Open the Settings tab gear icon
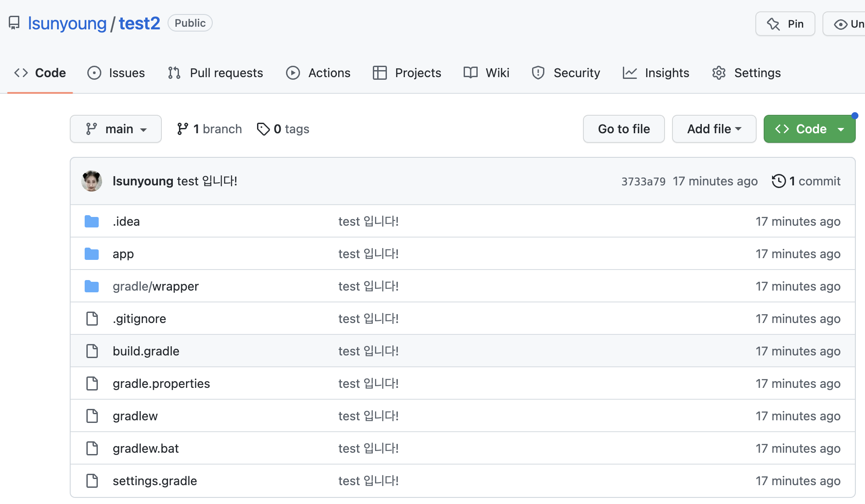 719,73
